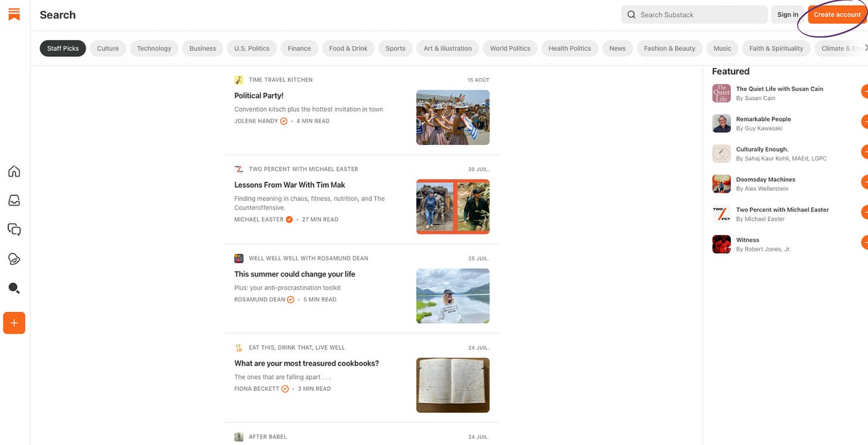Select the Faith & Spirituality category tab

(x=776, y=48)
